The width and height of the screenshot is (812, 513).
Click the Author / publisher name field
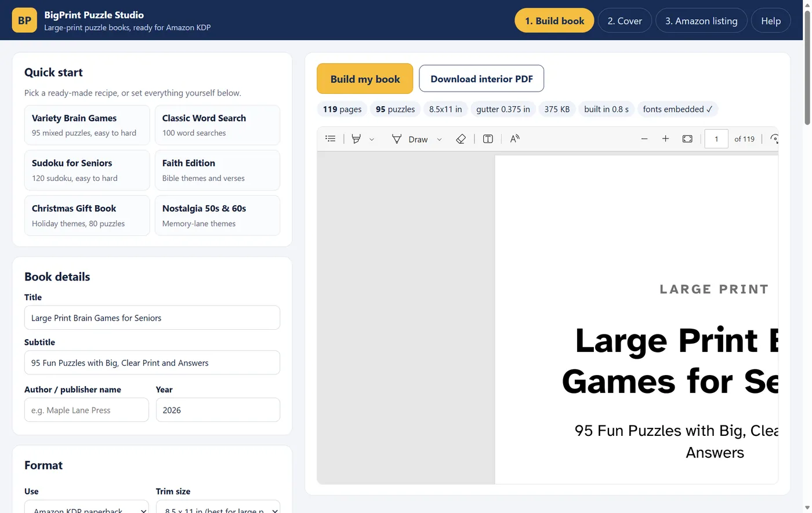(x=86, y=410)
